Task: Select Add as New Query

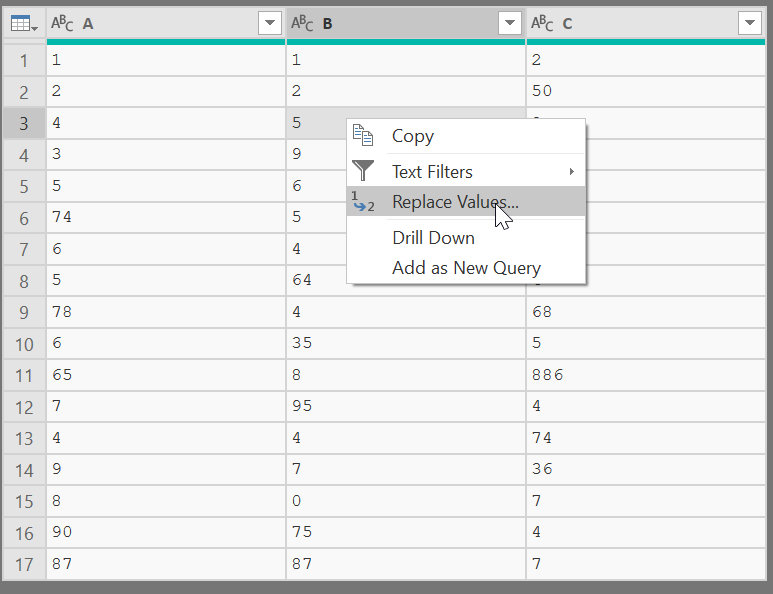Action: (x=466, y=268)
